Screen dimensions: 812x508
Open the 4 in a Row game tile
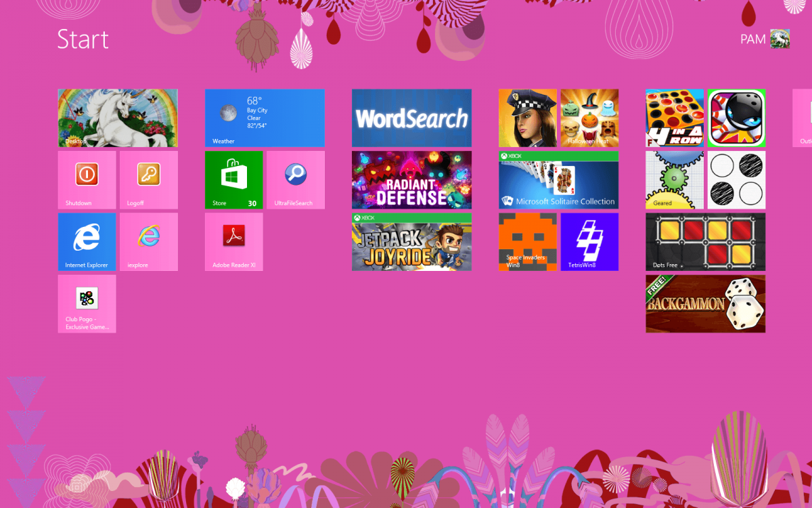pos(675,118)
